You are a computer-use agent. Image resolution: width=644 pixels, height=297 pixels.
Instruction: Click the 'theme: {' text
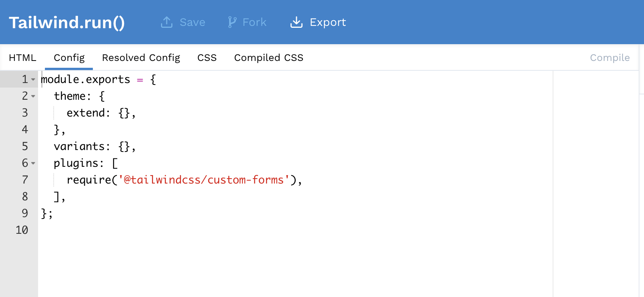(79, 96)
